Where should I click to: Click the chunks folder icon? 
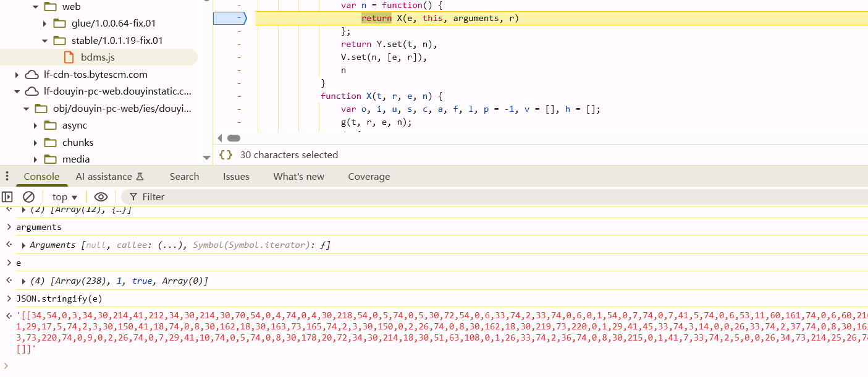point(51,143)
